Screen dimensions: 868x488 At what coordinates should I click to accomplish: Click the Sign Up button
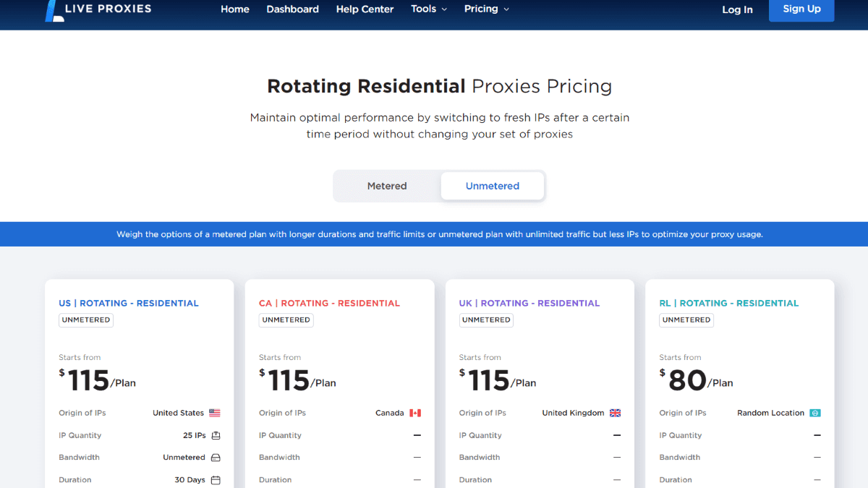click(x=801, y=9)
